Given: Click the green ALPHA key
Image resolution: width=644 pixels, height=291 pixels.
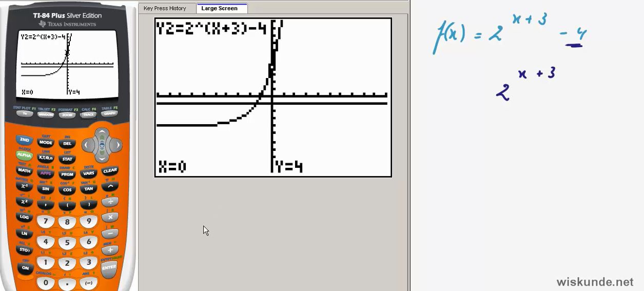Looking at the screenshot, I should (x=24, y=154).
